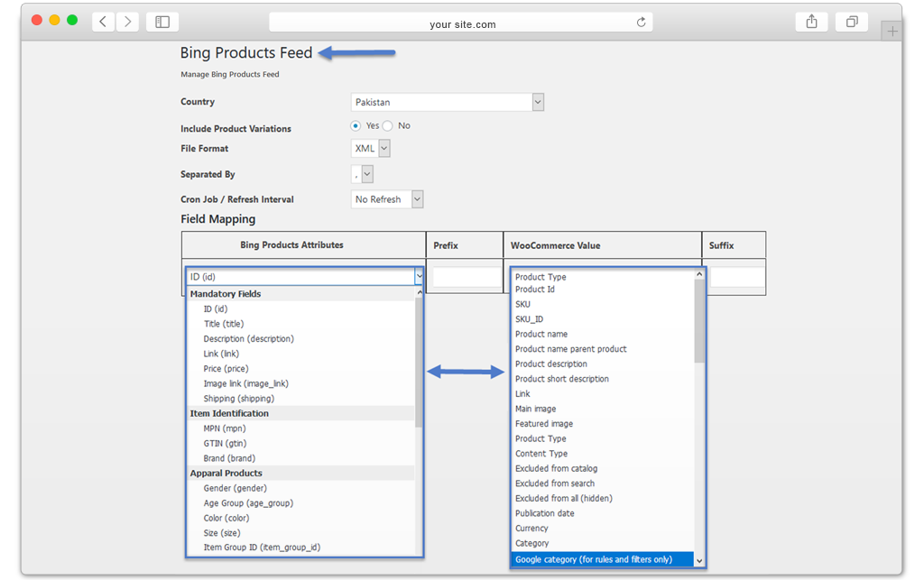Open the browser share icon
Viewport: 924px width, 580px height.
pos(811,22)
